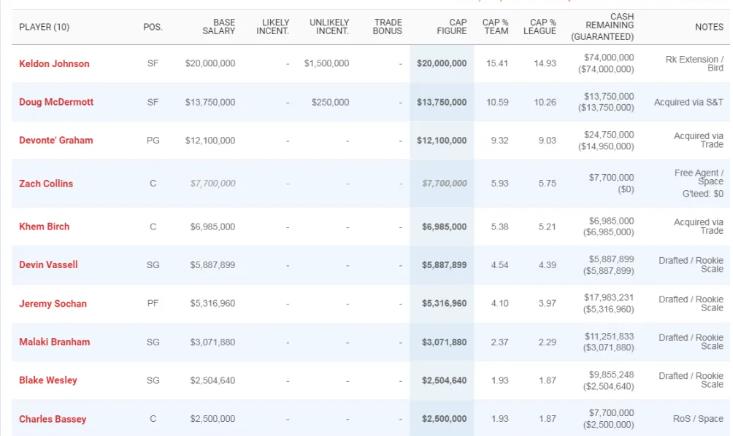Open Blake Wesley player link
The width and height of the screenshot is (733, 436).
[48, 380]
